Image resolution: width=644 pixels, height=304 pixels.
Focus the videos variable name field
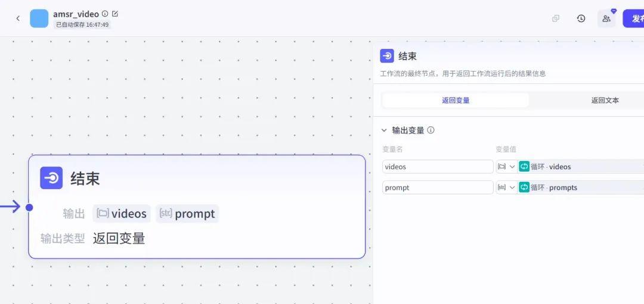tap(438, 167)
